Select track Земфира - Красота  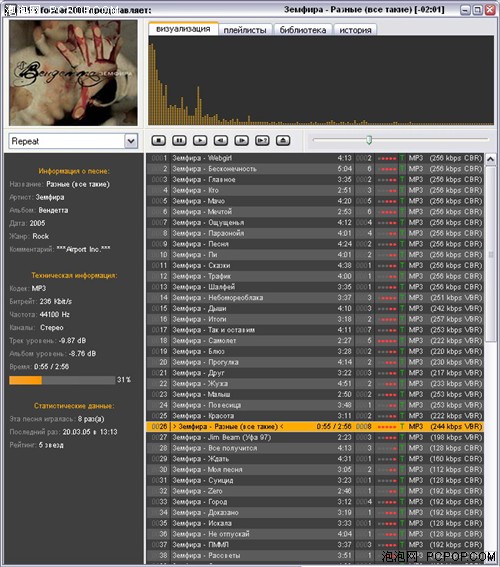click(x=315, y=416)
